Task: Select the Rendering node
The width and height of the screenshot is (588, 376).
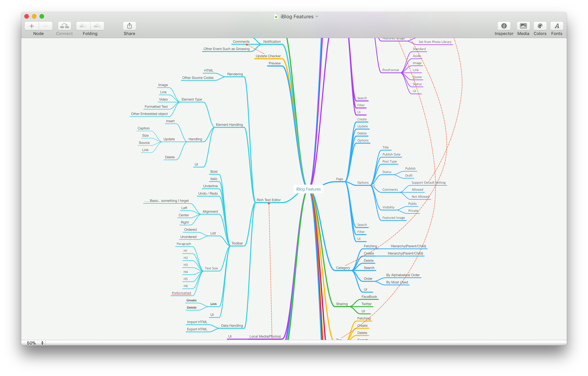Action: tap(235, 74)
